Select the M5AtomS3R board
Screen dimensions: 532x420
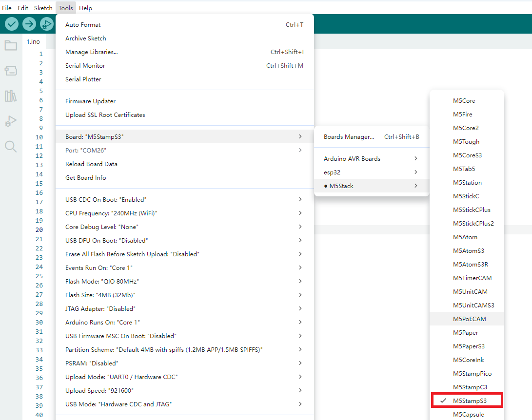467,265
